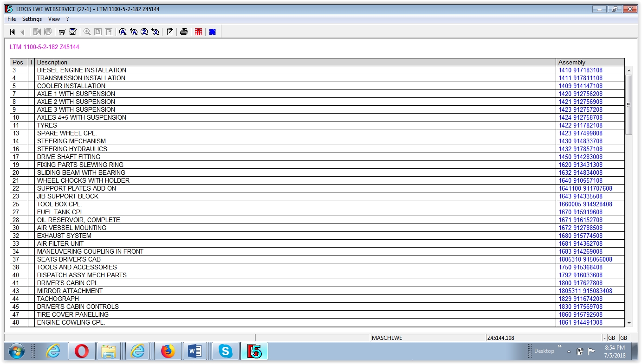Click the second page view icon
Image resolution: width=642 pixels, height=364 pixels.
[108, 32]
